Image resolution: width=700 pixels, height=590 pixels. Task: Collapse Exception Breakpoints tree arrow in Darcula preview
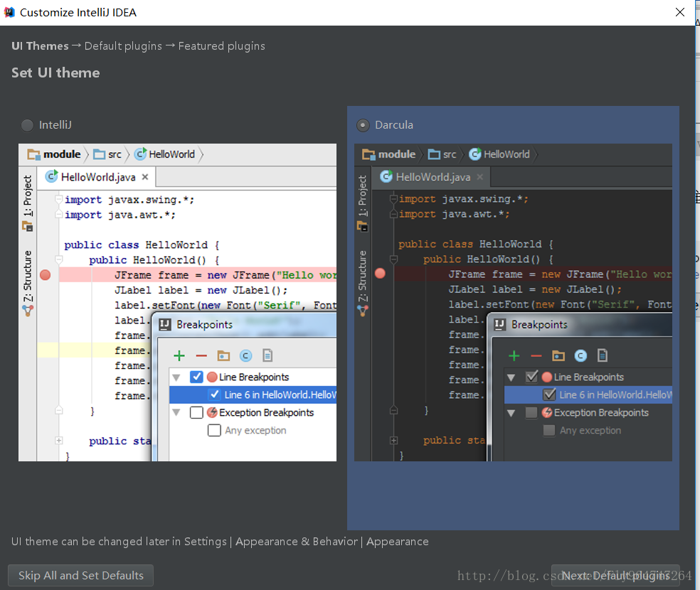[511, 412]
